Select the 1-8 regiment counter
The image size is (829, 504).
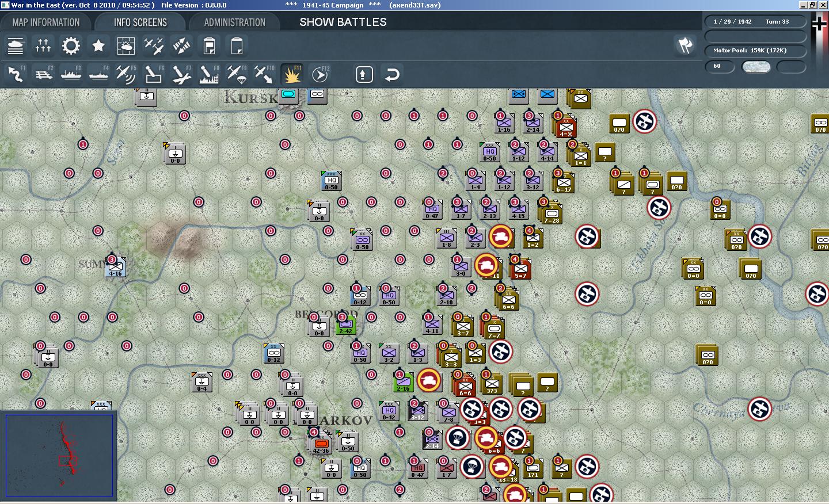coord(447,239)
